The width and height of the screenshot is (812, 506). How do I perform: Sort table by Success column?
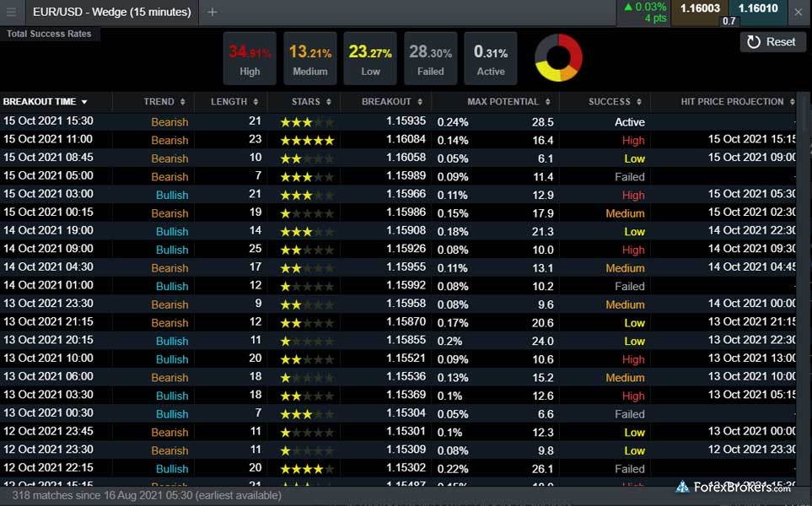(x=610, y=102)
